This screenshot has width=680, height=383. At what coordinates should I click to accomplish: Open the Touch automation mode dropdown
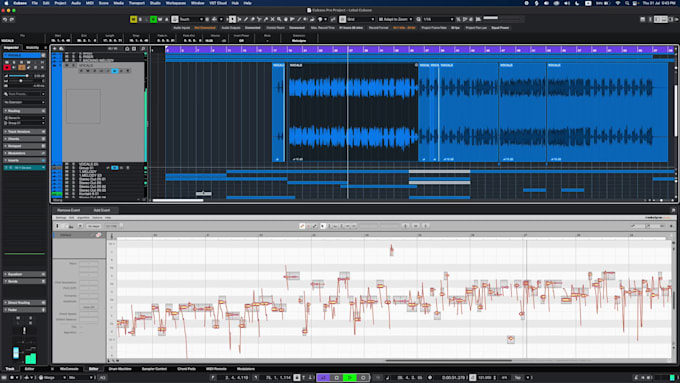pos(191,20)
